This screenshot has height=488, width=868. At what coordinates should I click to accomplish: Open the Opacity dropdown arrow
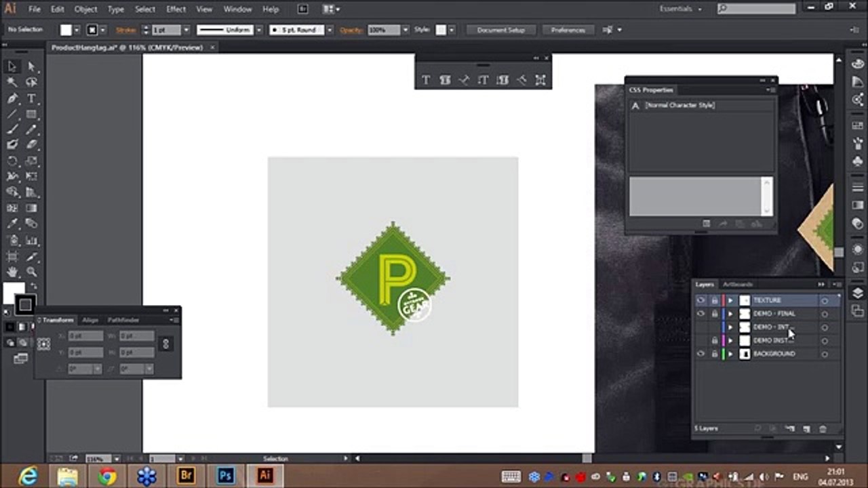pos(405,30)
